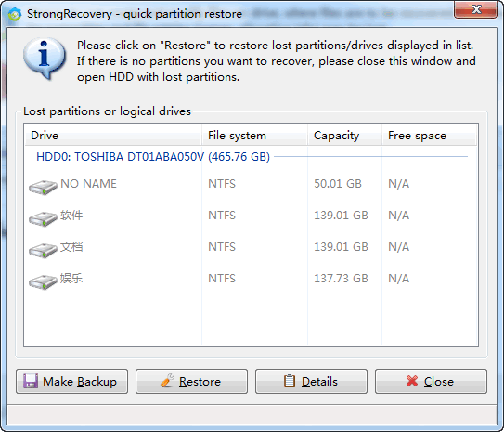Close the quick partition restore window
Viewport: 504px width, 432px height.
click(476, 9)
